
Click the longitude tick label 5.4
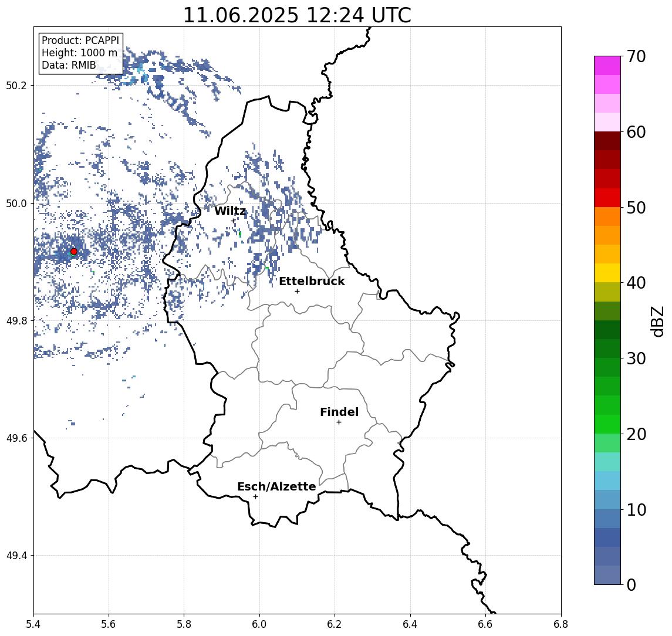(33, 624)
